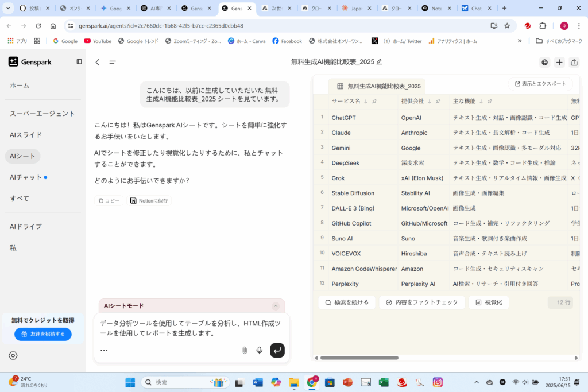Open settings gear icon in sidebar
The image size is (588, 392).
click(x=13, y=356)
